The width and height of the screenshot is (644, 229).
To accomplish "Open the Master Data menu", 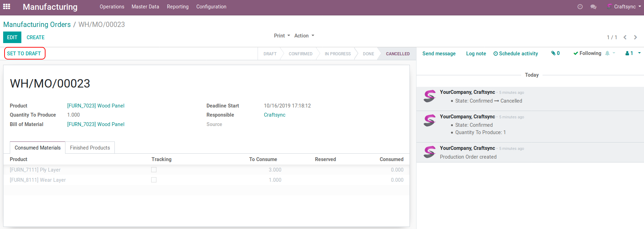I will coord(145,7).
